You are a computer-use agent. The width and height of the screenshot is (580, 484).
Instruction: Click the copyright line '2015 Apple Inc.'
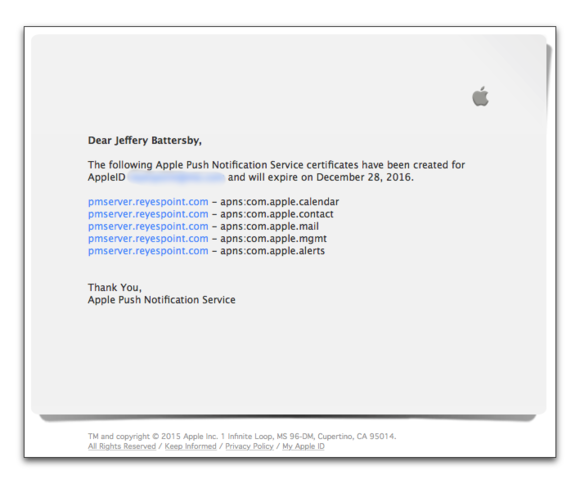(189, 436)
